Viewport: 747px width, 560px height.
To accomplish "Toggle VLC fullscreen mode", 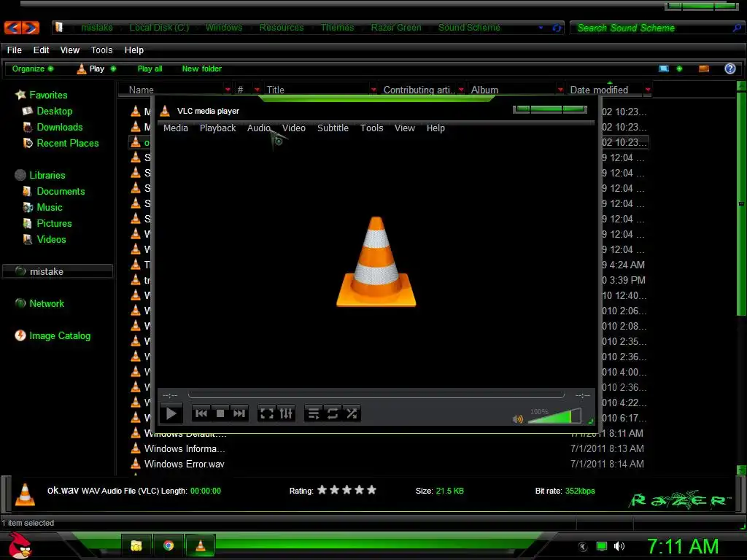I will (x=267, y=413).
